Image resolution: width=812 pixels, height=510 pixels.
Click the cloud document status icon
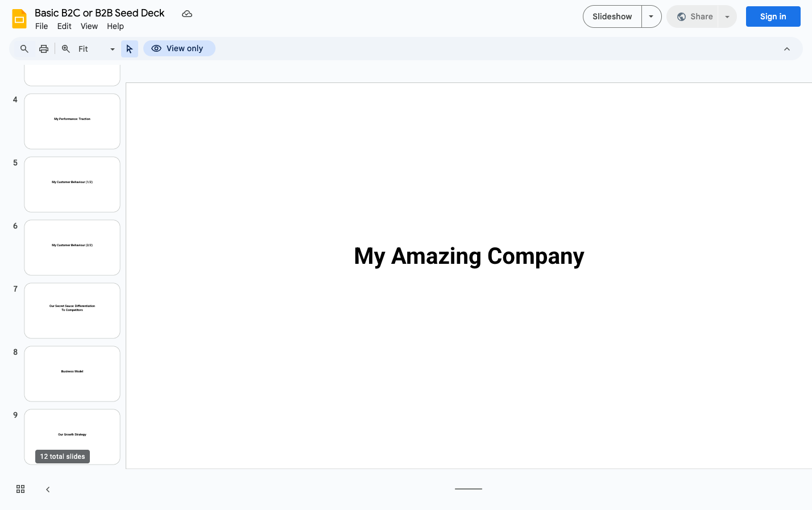tap(187, 14)
